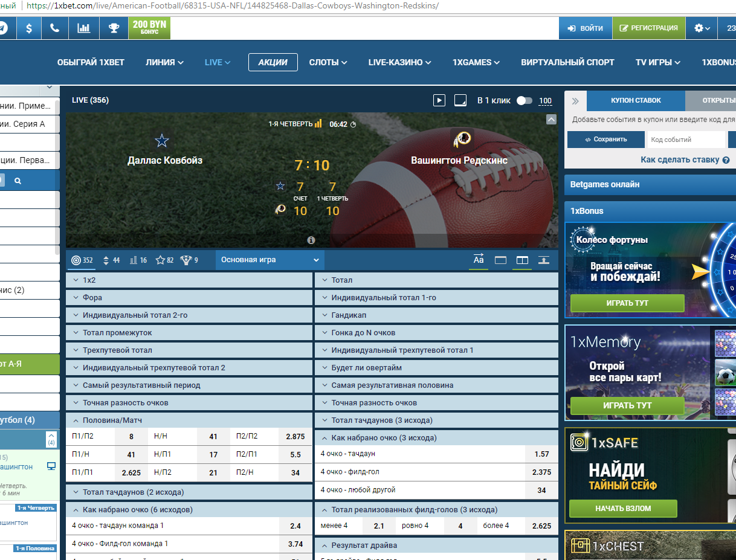Click the monitor icon in the left match list
Screen dimensions: 736x560
pos(51,466)
